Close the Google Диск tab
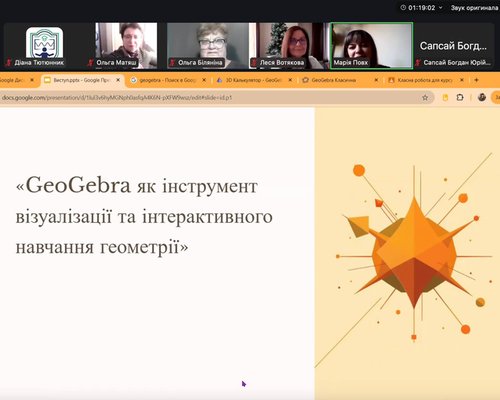The image size is (500, 400). [32, 80]
